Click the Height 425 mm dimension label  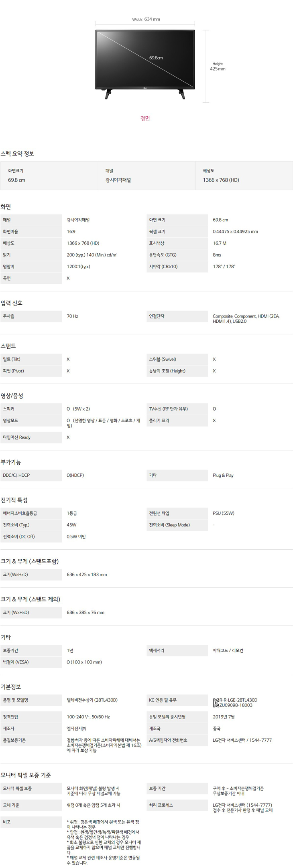tap(218, 67)
